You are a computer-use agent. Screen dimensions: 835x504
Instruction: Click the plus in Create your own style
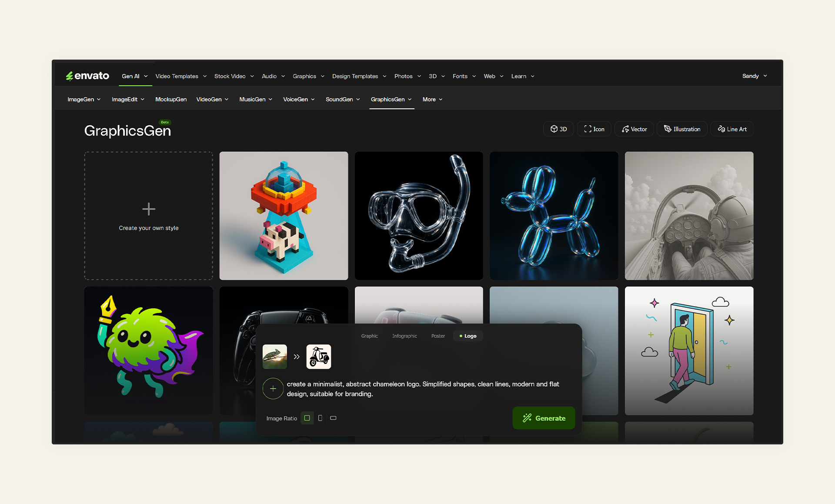pos(149,209)
